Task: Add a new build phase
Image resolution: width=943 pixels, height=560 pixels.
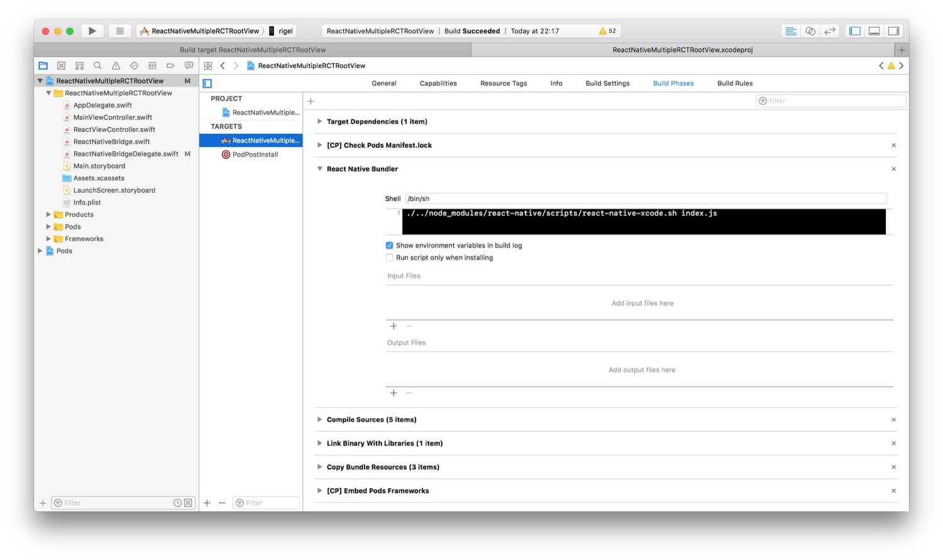Action: pyautogui.click(x=311, y=101)
